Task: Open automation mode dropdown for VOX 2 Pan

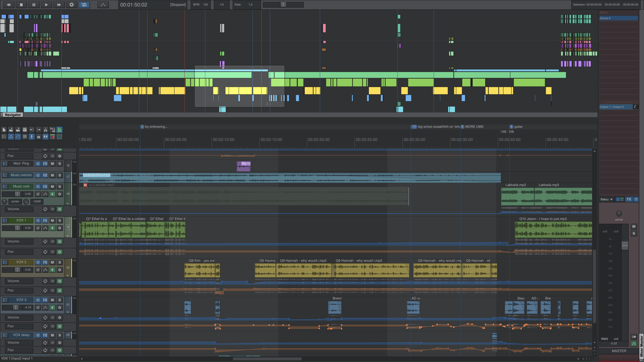Action: pyautogui.click(x=45, y=291)
